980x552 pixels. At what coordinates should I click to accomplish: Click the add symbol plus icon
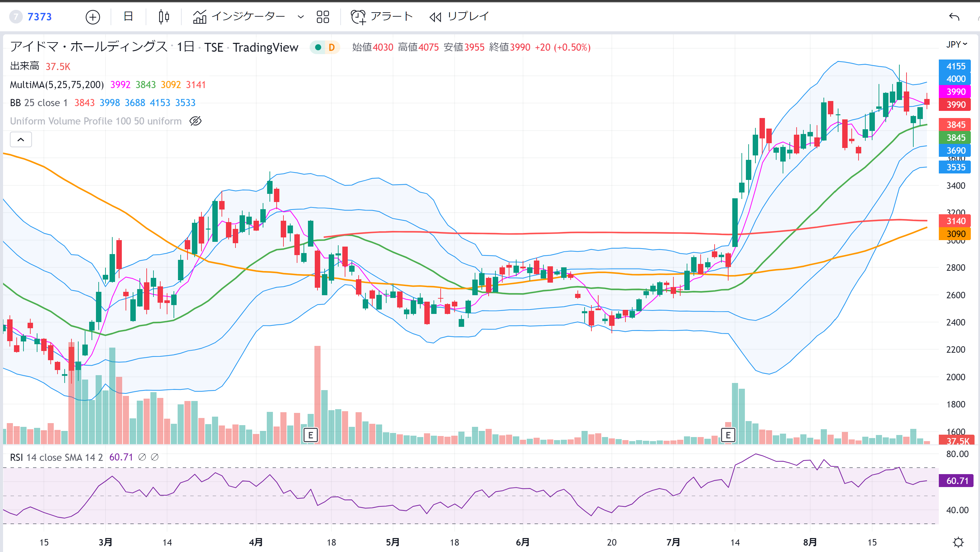(x=93, y=17)
